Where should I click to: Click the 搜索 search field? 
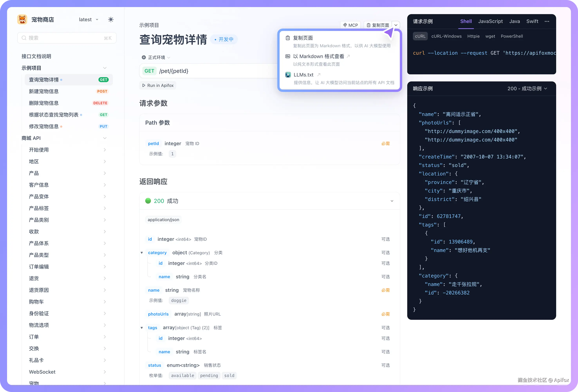(67, 38)
